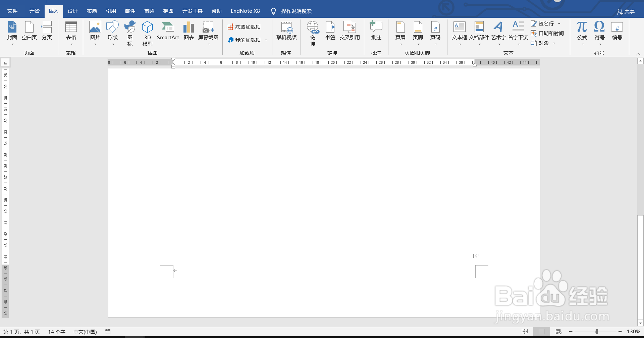644x338 pixels.
Task: Expand the object (对象) dropdown arrow
Action: point(554,43)
